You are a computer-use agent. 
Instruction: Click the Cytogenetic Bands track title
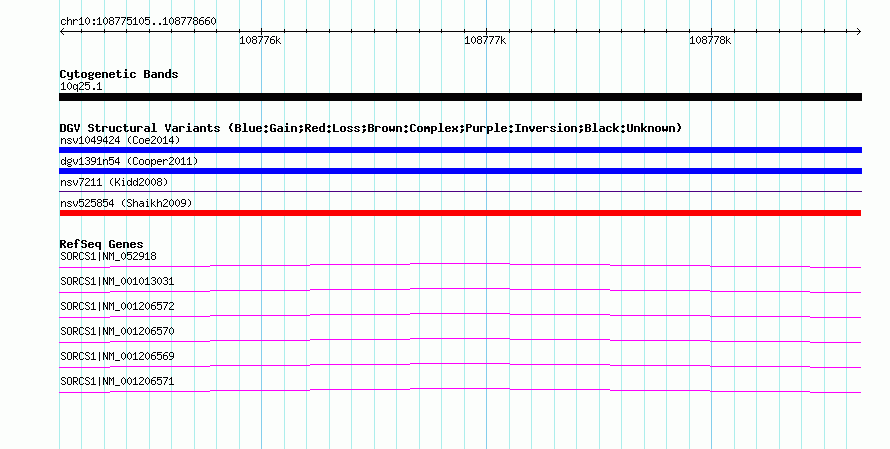pos(119,74)
